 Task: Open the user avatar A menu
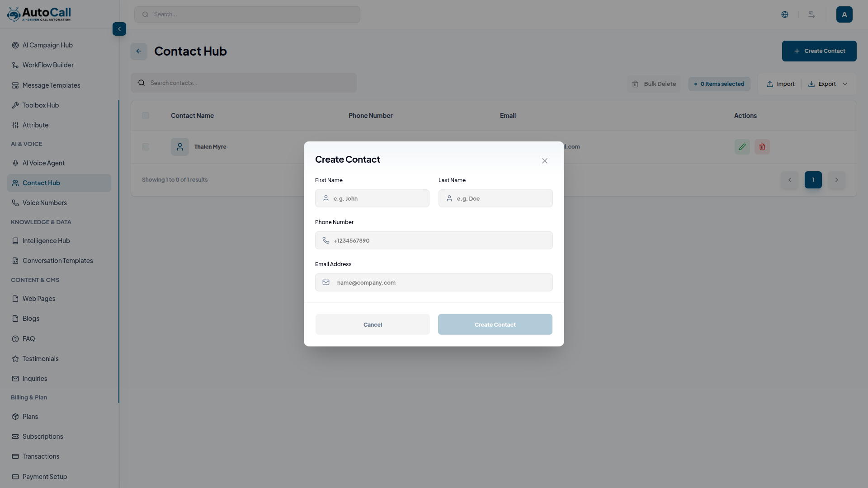[x=844, y=14]
